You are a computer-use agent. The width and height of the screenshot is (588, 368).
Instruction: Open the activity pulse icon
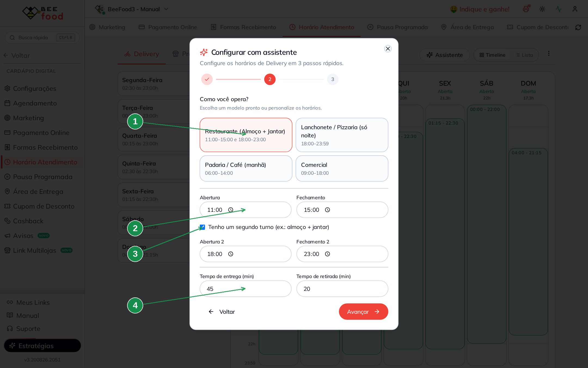tap(559, 9)
